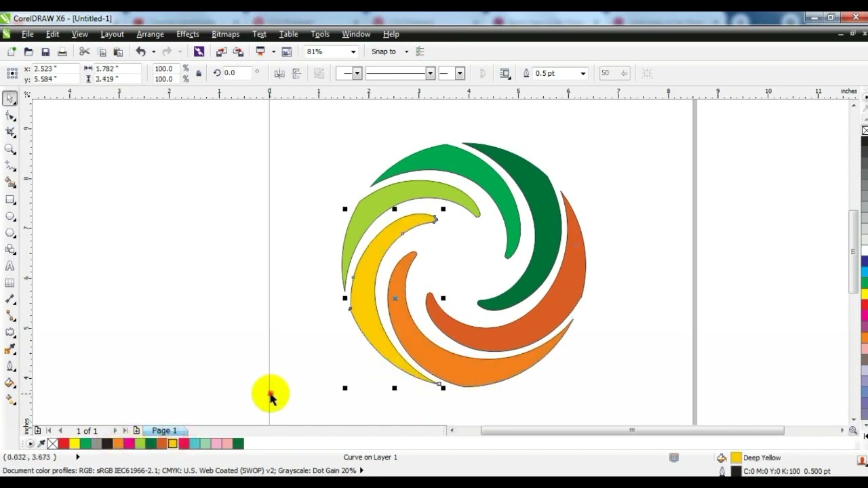Open the application launcher dropdown arrow

[x=273, y=52]
